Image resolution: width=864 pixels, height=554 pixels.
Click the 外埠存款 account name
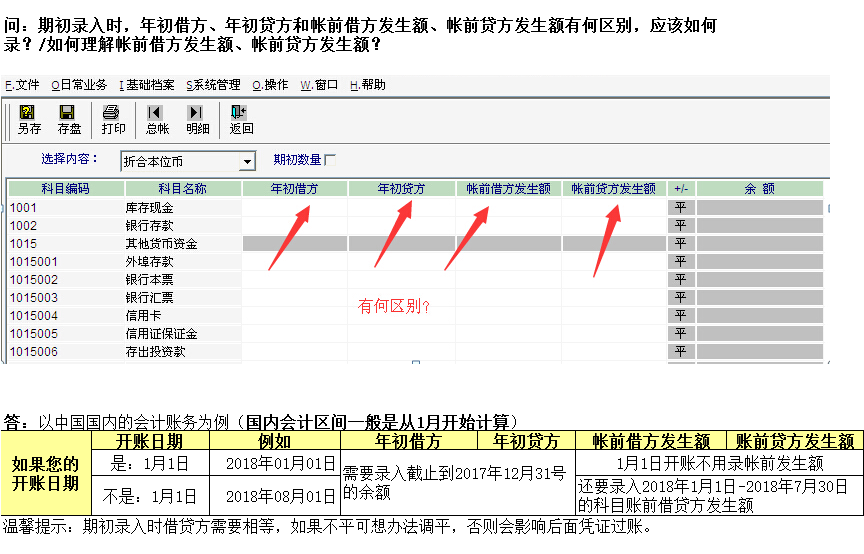[149, 262]
